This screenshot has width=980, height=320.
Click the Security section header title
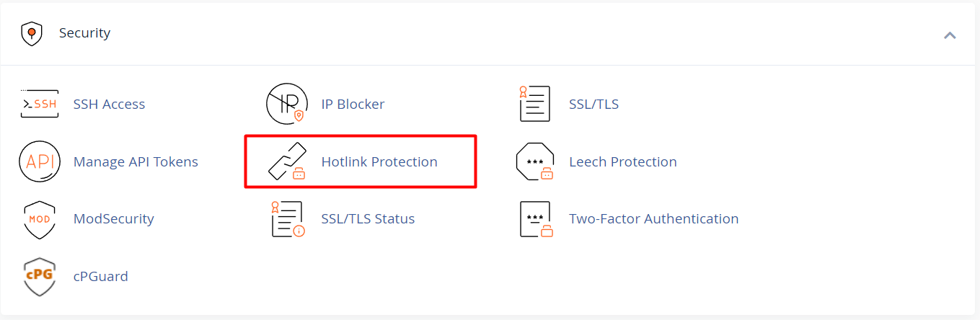tap(84, 33)
